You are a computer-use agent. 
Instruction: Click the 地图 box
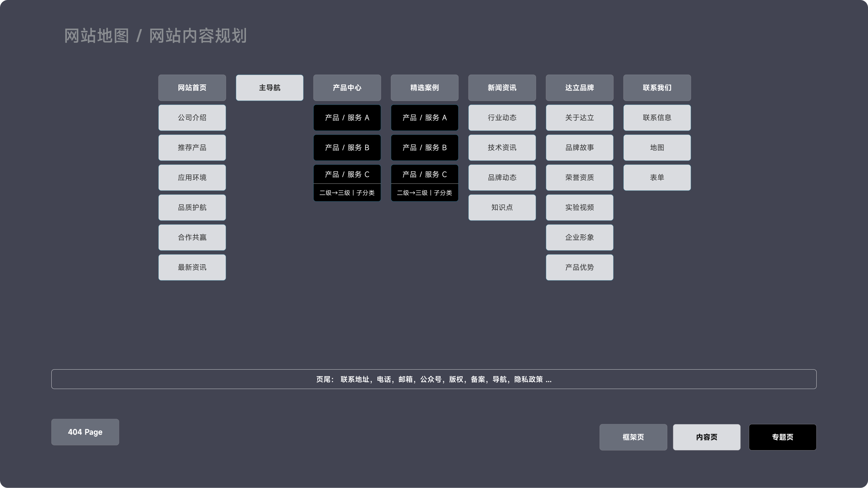coord(657,148)
